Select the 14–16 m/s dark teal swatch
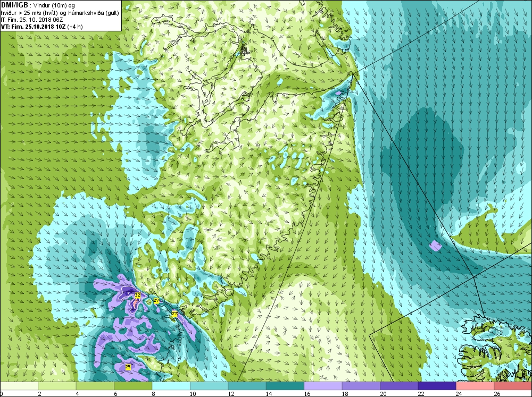Screen dimensions: 532x397 (285, 386)
